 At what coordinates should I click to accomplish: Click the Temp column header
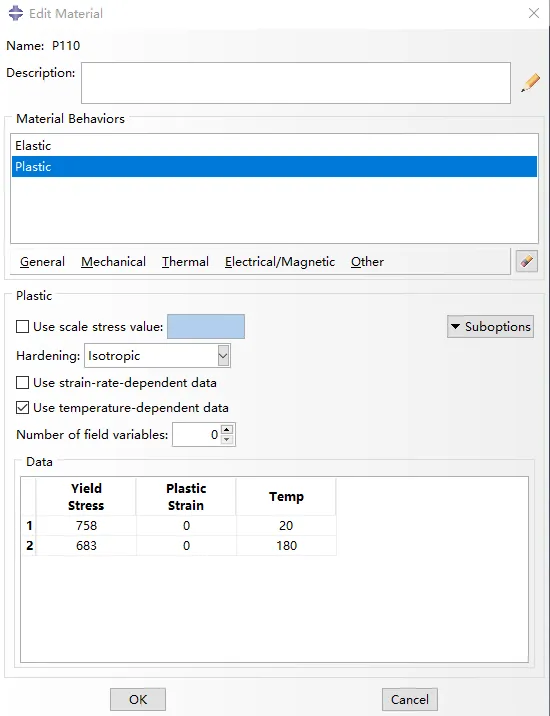286,497
